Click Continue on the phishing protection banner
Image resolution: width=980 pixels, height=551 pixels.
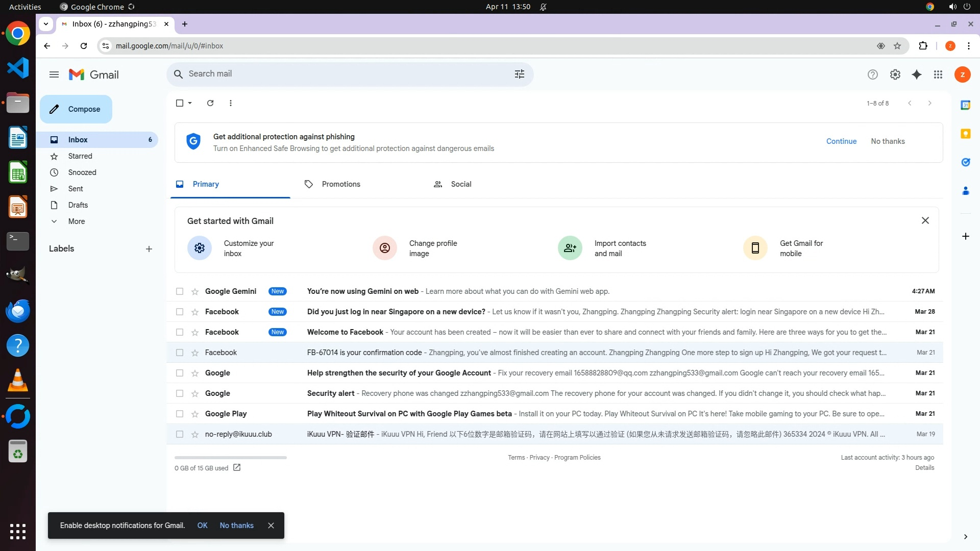tap(841, 141)
